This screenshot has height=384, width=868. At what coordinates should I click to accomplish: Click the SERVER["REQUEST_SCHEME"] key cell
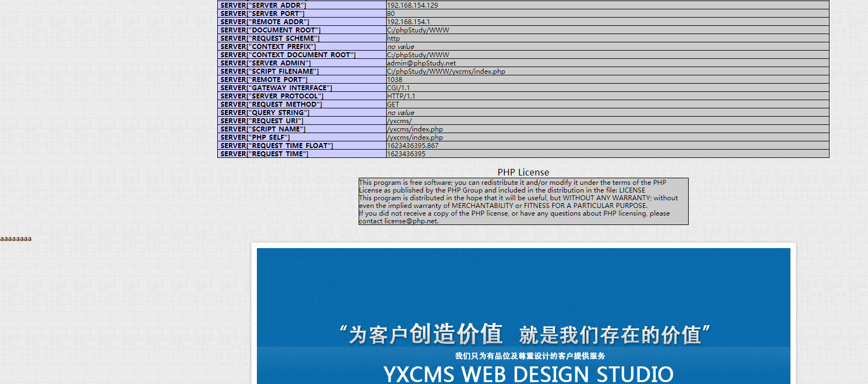click(x=302, y=38)
